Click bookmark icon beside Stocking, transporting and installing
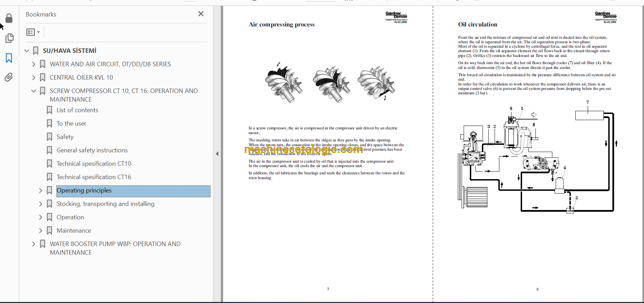Screen dimensions: 644x303 49,204
